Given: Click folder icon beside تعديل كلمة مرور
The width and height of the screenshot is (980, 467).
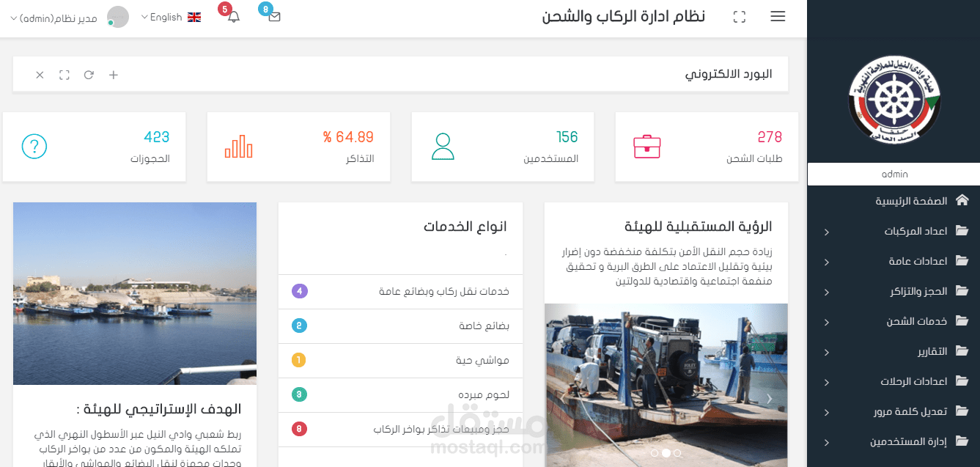Looking at the screenshot, I should click(962, 411).
